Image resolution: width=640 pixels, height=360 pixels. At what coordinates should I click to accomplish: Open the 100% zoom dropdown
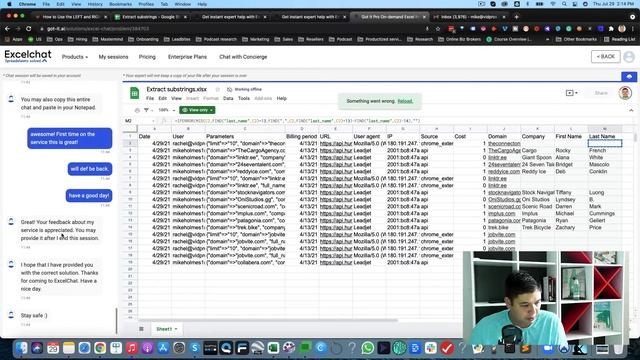pyautogui.click(x=167, y=110)
